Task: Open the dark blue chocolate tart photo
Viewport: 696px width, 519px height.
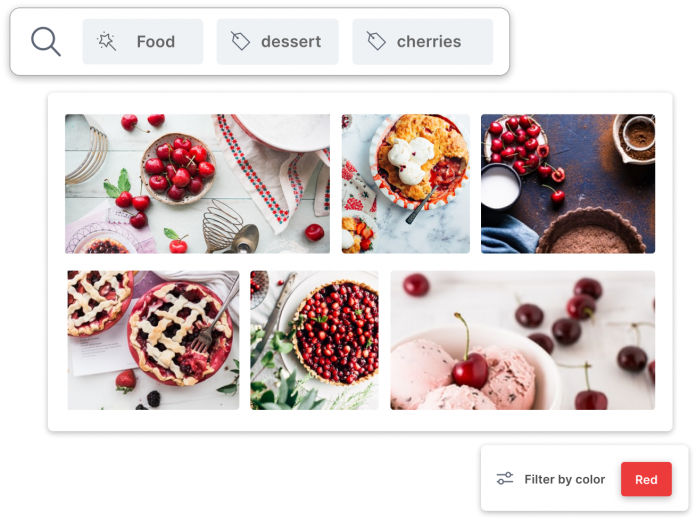Action: tap(568, 184)
